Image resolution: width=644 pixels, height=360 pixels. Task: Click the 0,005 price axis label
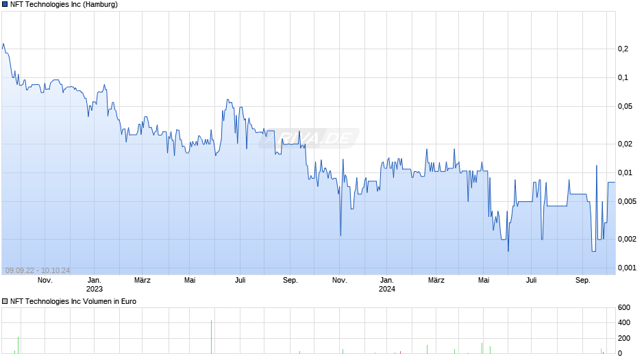click(x=627, y=201)
